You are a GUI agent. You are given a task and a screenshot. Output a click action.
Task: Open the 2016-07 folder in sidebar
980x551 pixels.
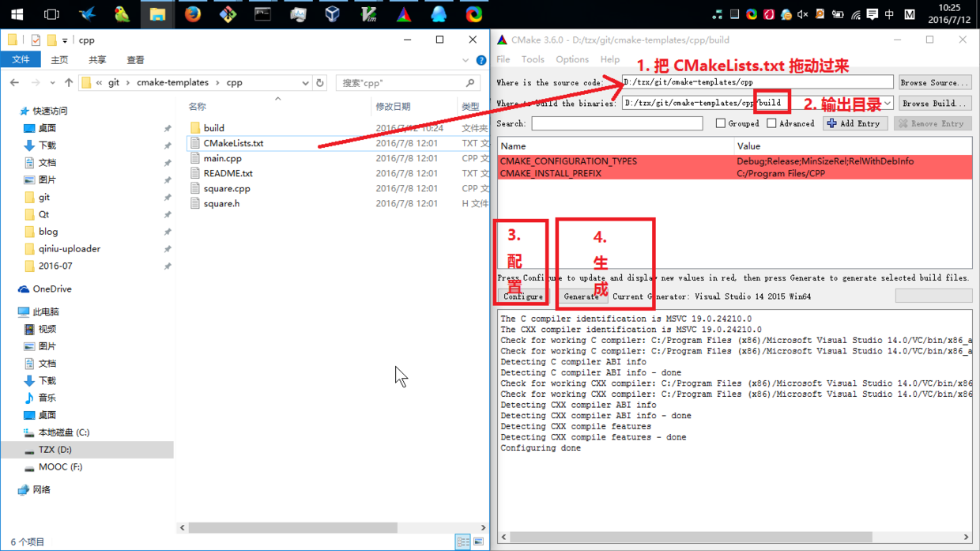(55, 266)
